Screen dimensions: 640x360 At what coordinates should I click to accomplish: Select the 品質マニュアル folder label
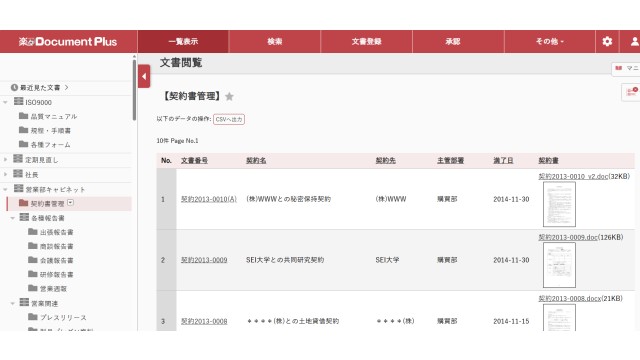point(54,116)
